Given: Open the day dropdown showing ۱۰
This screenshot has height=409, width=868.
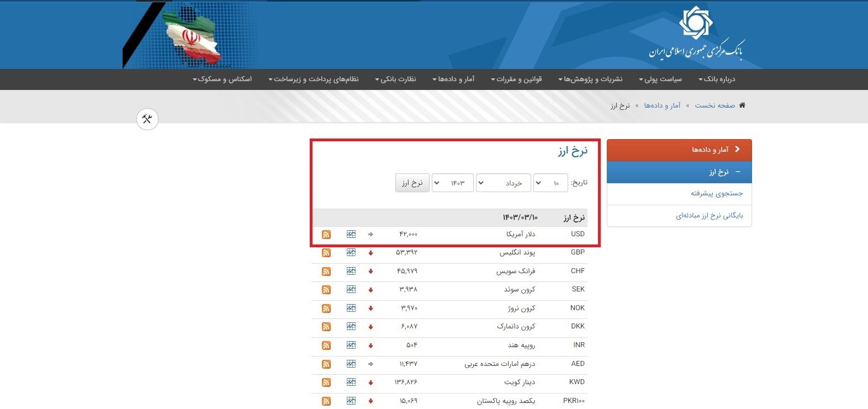Looking at the screenshot, I should click(x=551, y=183).
